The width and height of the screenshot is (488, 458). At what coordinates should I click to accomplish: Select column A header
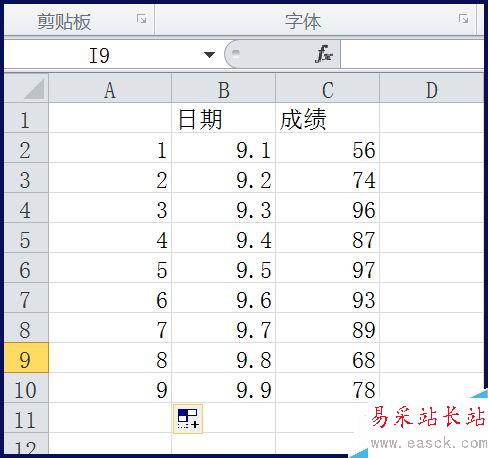pos(110,88)
